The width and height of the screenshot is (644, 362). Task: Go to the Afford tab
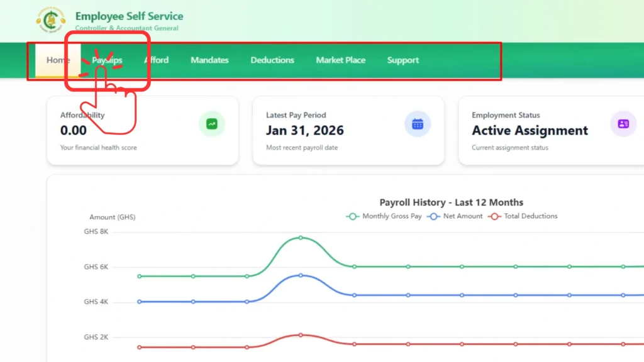coord(157,60)
